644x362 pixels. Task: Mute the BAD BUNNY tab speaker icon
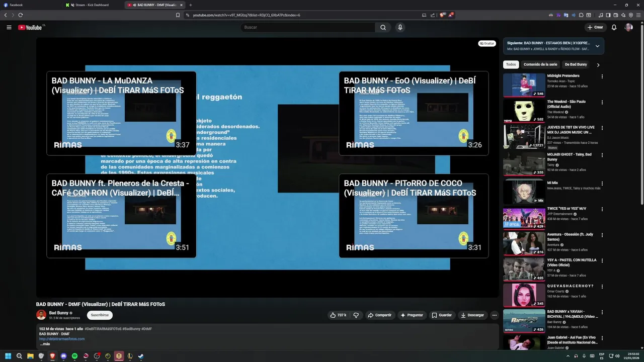pyautogui.click(x=134, y=5)
